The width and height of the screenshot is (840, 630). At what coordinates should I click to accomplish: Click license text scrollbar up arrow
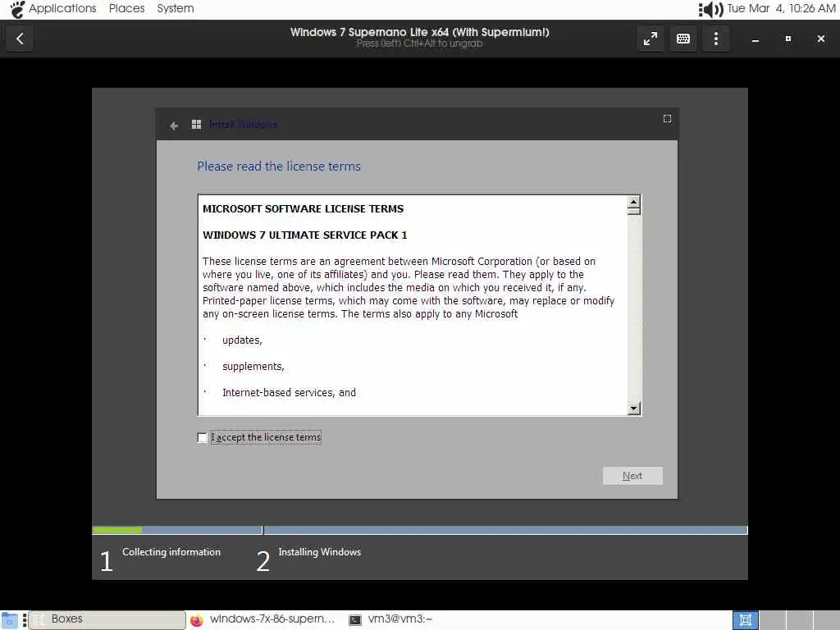coord(634,202)
